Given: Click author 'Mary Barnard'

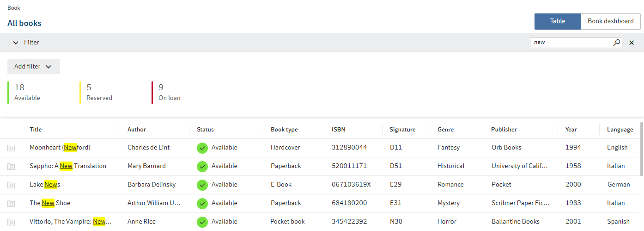Looking at the screenshot, I should pyautogui.click(x=146, y=166).
